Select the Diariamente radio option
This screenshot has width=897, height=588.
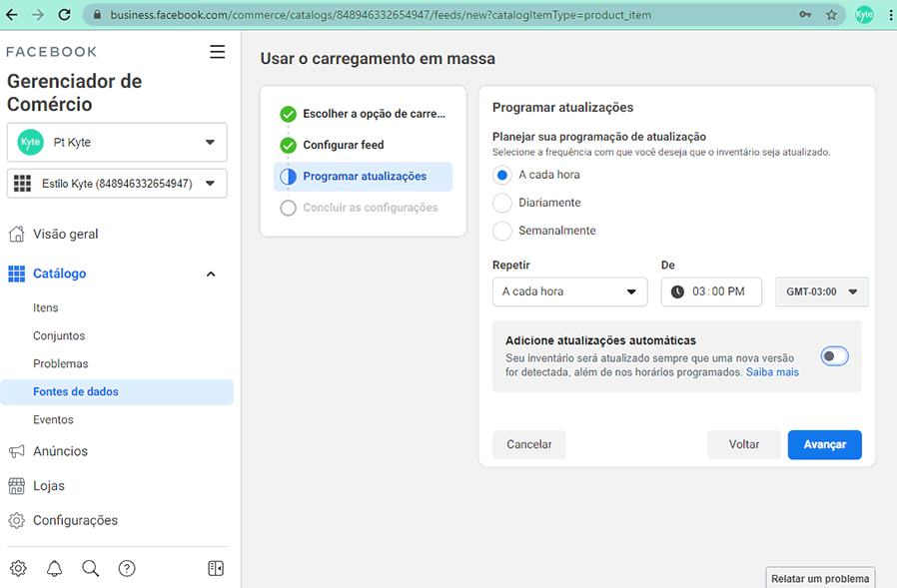tap(502, 203)
